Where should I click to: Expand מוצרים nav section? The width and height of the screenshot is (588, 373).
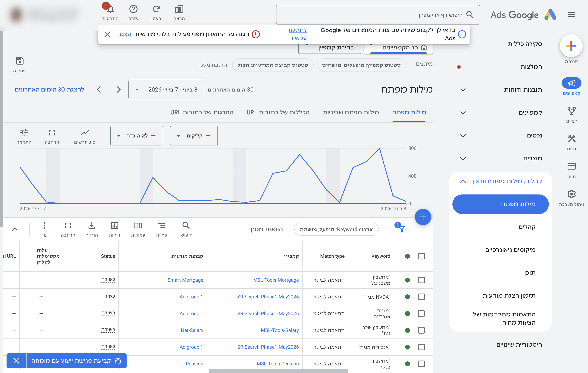coord(463,158)
